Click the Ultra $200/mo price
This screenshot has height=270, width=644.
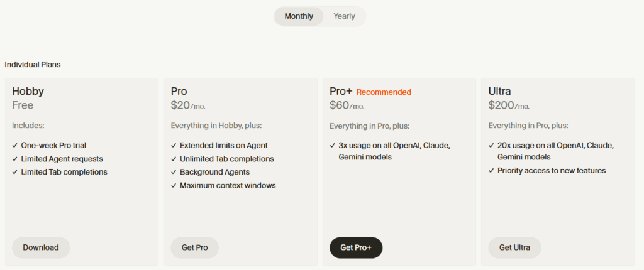[509, 105]
